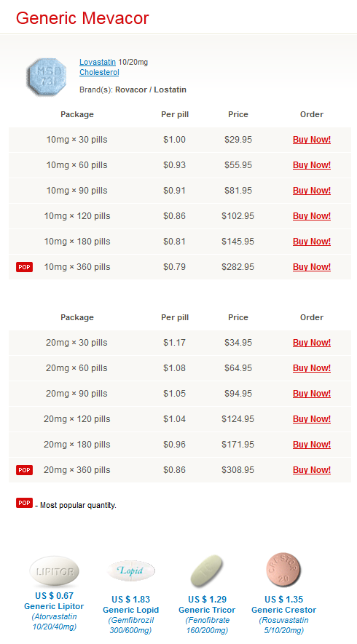The height and width of the screenshot is (644, 357).
Task: Open the Generic Crestor link
Action: [x=284, y=610]
